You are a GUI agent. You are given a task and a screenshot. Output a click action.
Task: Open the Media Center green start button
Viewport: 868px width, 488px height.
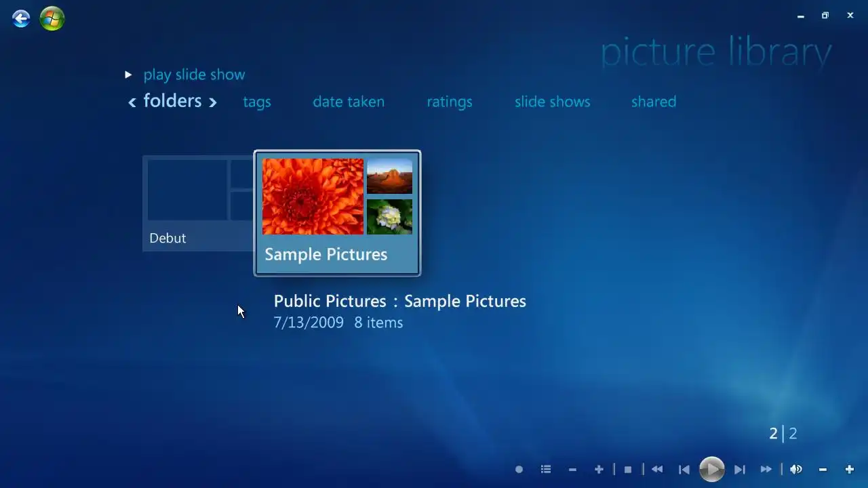pos(52,18)
